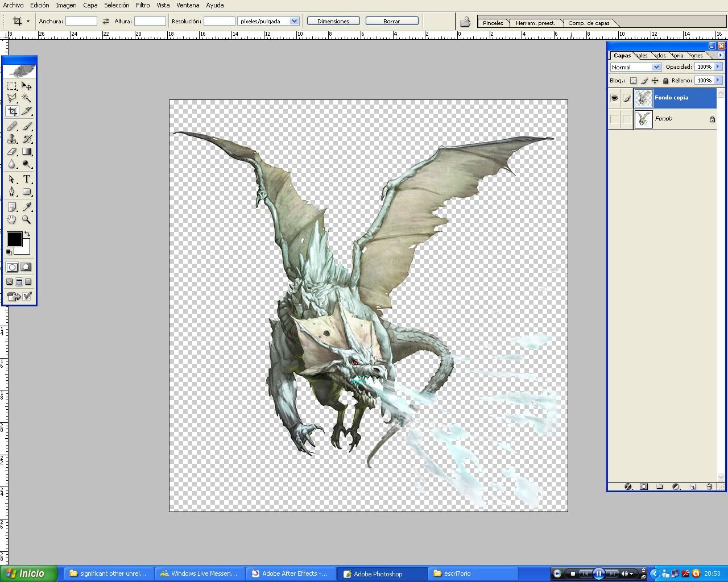The image size is (728, 582).
Task: Select the Dodge tool
Action: click(27, 164)
